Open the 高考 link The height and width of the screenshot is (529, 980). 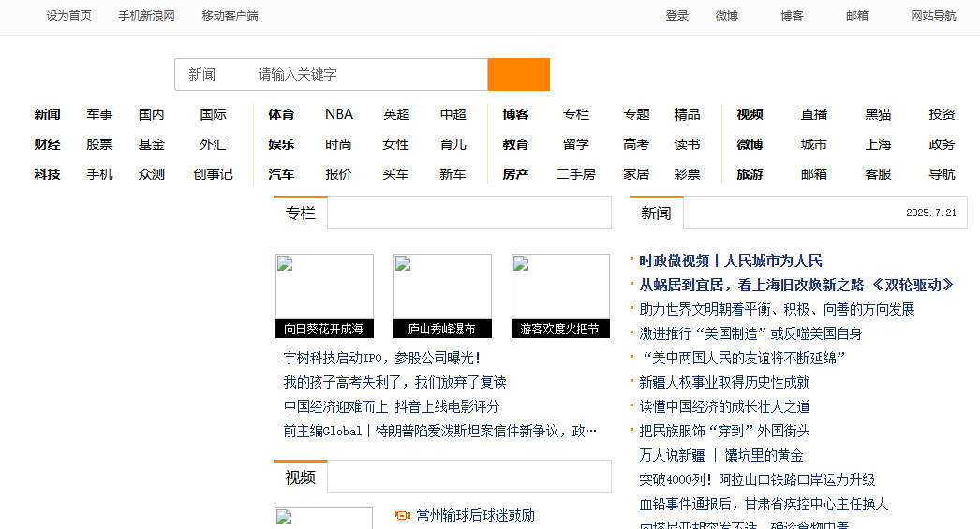click(636, 144)
